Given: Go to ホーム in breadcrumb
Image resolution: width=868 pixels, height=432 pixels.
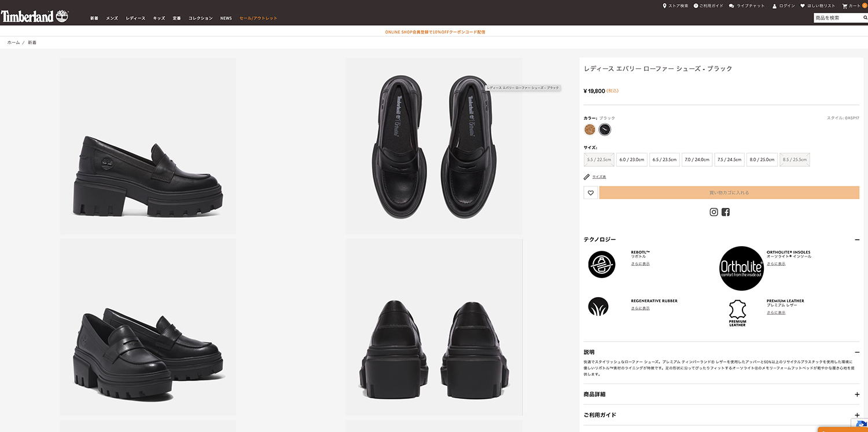Looking at the screenshot, I should point(13,43).
